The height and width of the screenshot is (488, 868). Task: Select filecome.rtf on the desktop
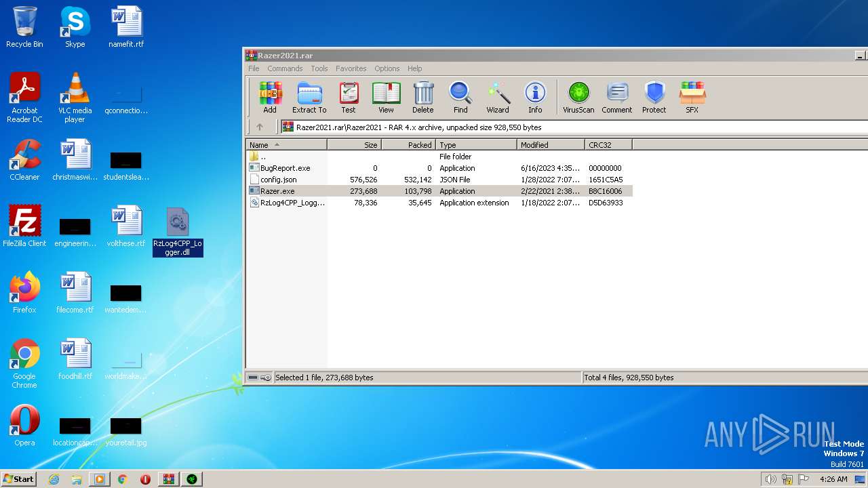[75, 293]
